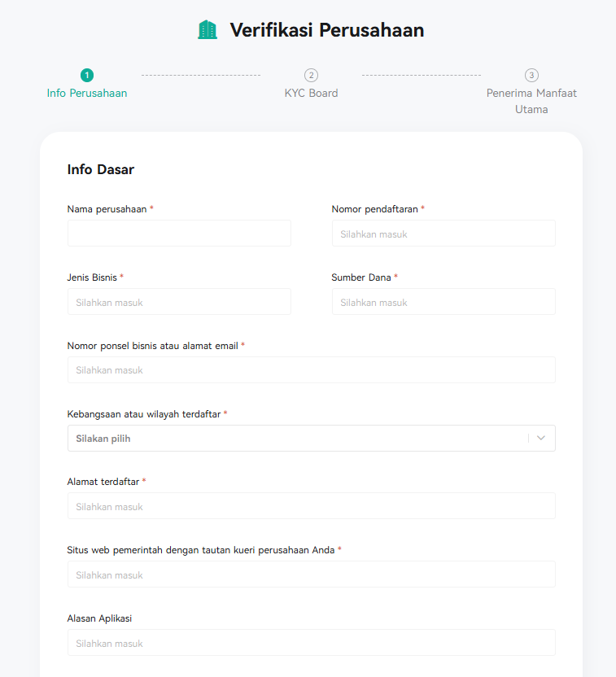
Task: Click the Alasan Aplikasi text field
Action: (311, 642)
